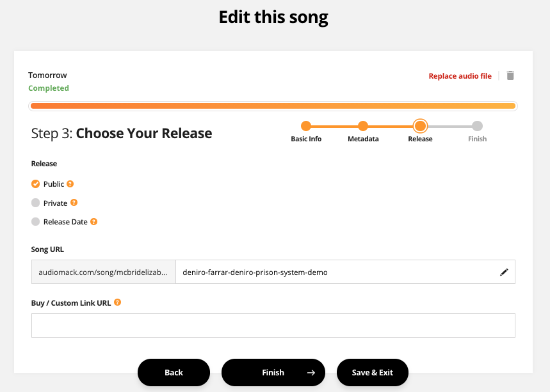Click help icon next to Private

coord(74,203)
